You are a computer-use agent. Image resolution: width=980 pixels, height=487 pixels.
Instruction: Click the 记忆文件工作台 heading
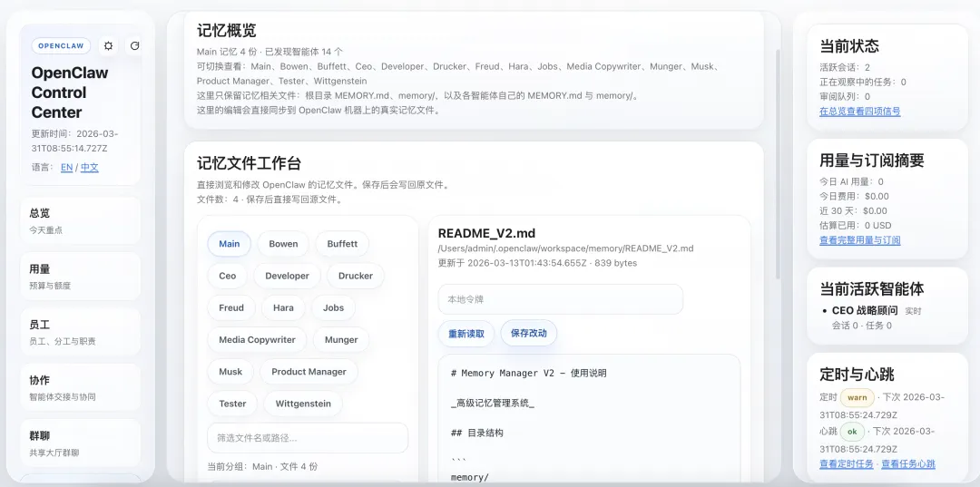[249, 163]
